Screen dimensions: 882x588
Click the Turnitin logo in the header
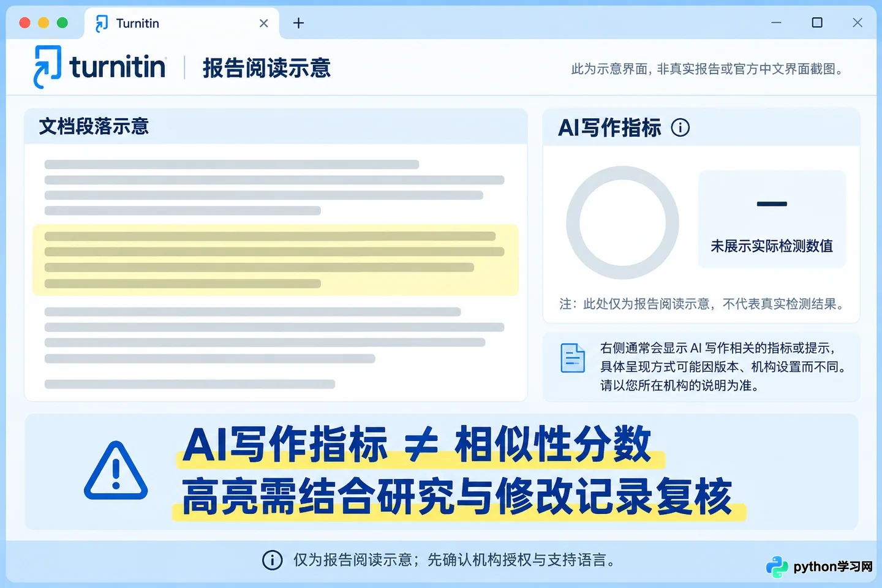[x=100, y=67]
